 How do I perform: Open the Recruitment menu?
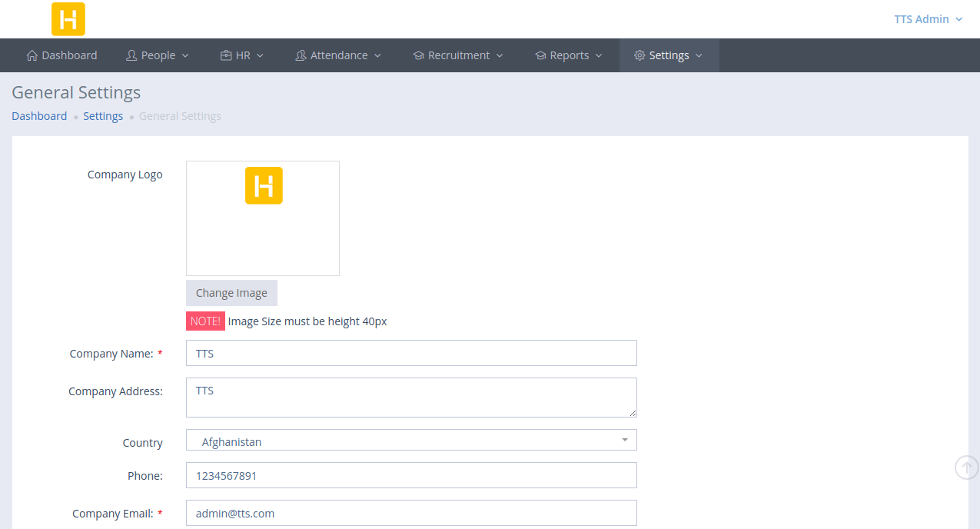tap(459, 55)
